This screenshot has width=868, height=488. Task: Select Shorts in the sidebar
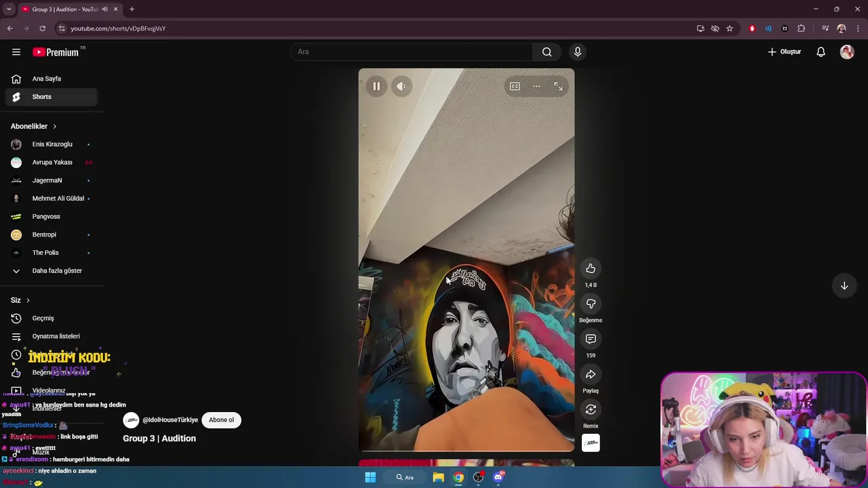(52, 97)
